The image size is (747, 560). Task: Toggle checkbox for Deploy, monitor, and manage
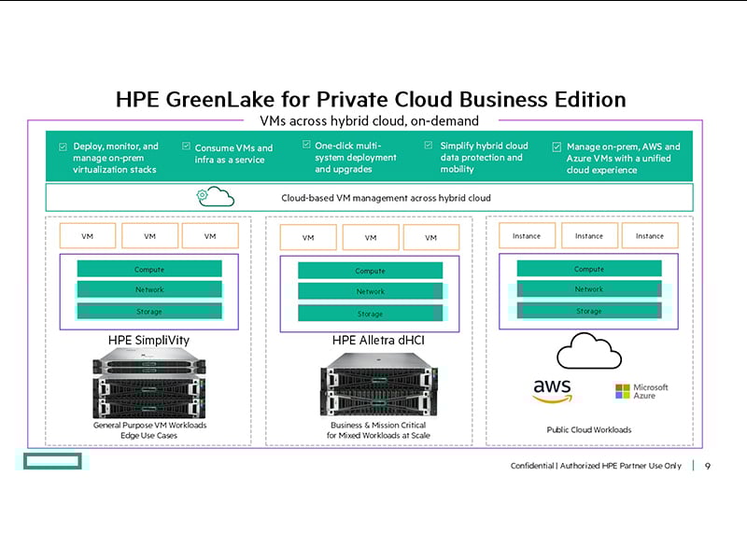point(63,147)
